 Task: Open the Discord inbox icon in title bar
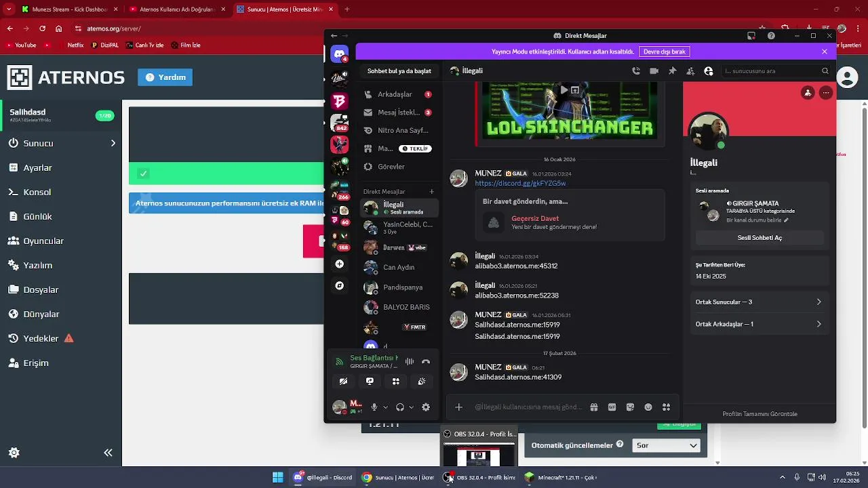point(751,36)
